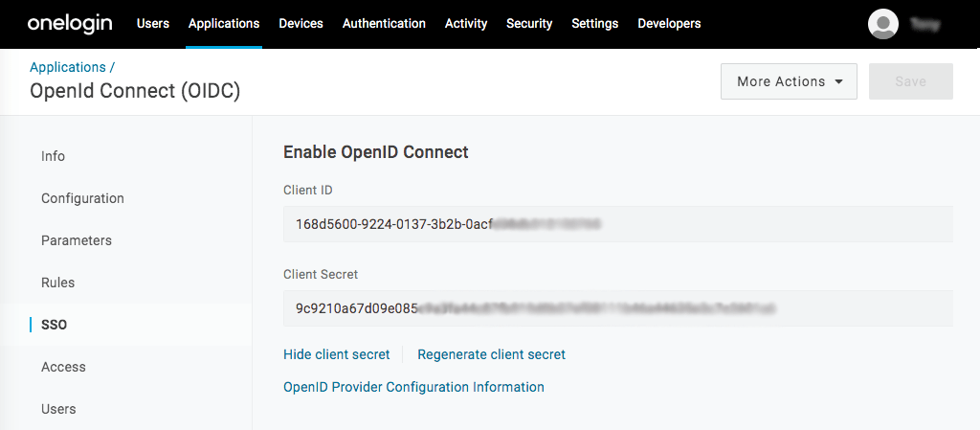Image resolution: width=980 pixels, height=430 pixels.
Task: Select the Applications menu item
Action: pyautogui.click(x=224, y=23)
